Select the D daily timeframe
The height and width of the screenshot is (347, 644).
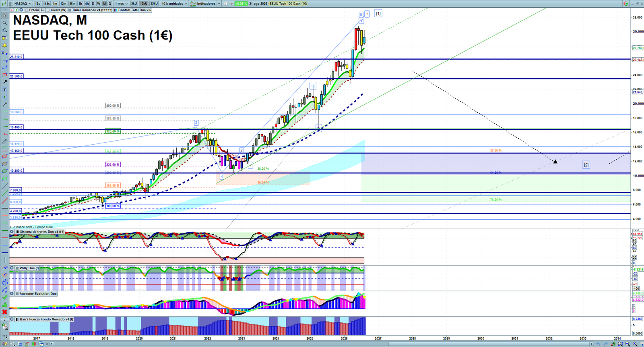pyautogui.click(x=93, y=4)
